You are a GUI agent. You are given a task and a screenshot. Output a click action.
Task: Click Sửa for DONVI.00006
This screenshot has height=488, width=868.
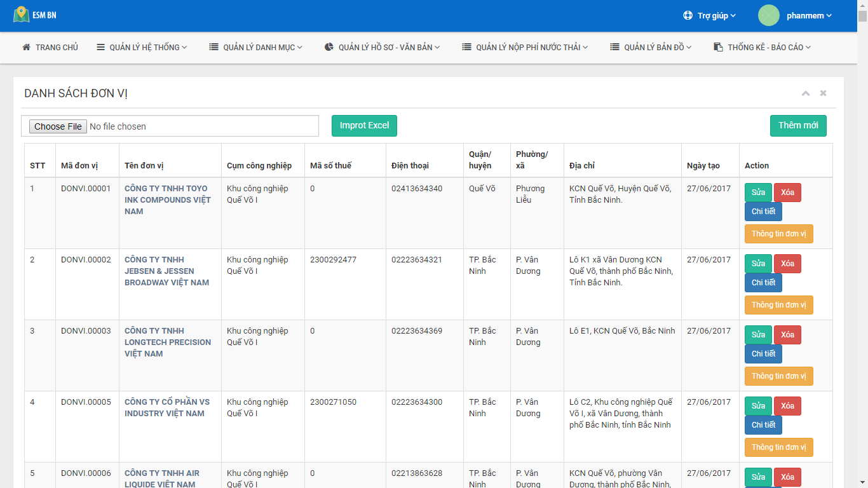[x=758, y=477]
